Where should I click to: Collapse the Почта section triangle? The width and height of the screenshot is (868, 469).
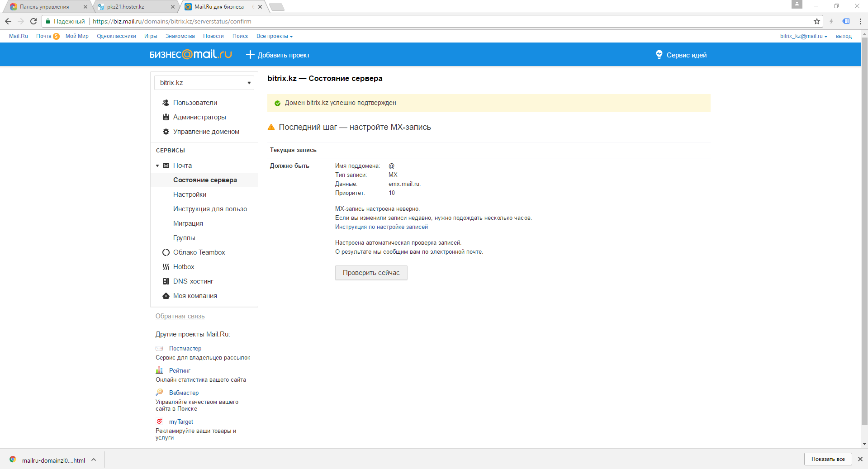tap(157, 166)
